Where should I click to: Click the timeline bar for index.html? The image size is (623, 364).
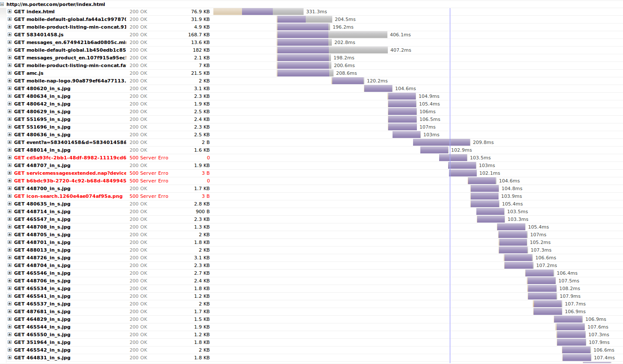258,12
